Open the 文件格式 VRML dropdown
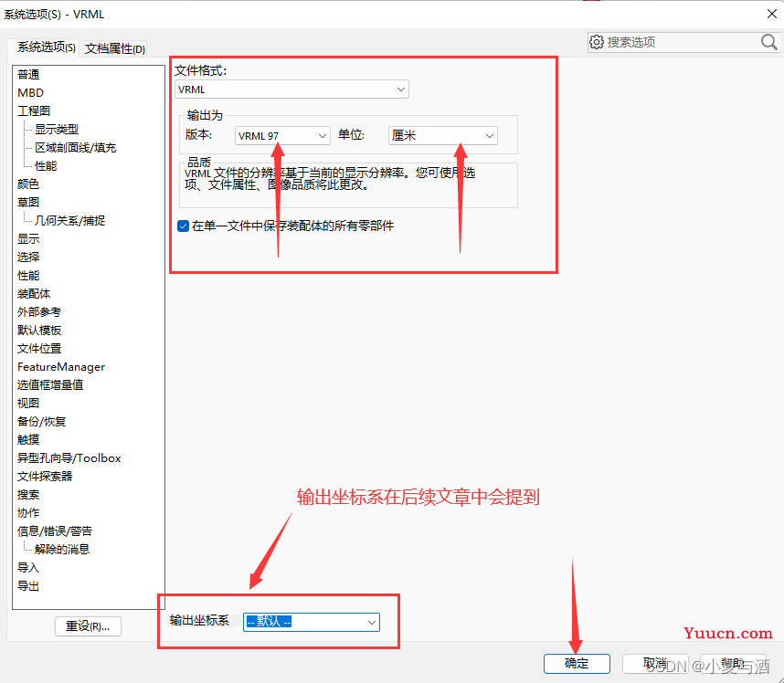Viewport: 784px width, 683px height. pos(292,89)
